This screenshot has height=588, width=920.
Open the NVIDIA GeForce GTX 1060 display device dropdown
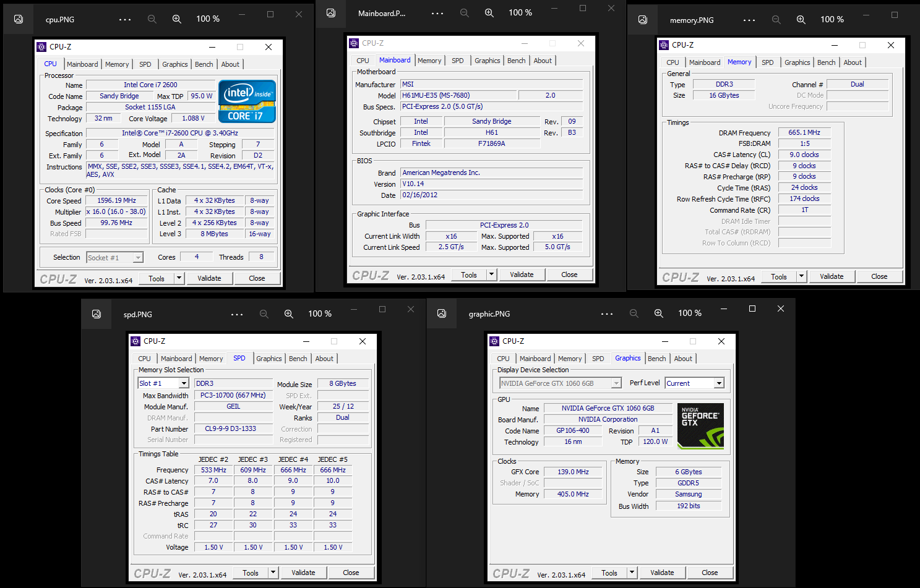tap(560, 383)
